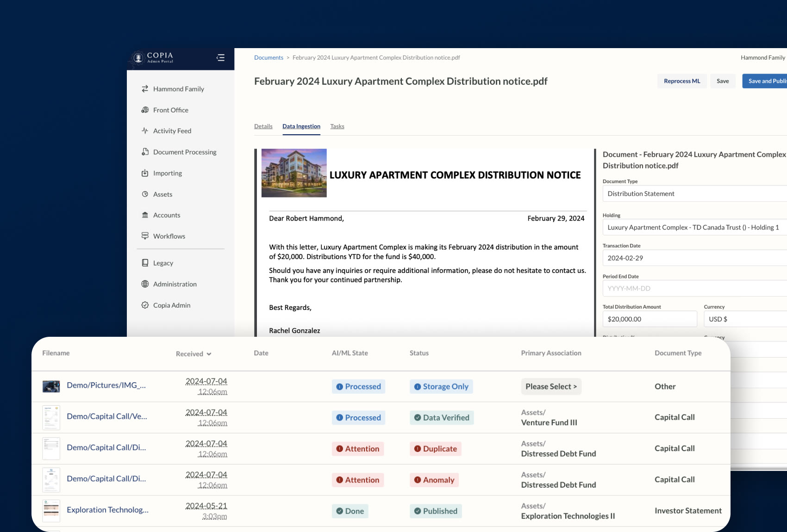The height and width of the screenshot is (532, 787).
Task: Open the Please Select association dropdown
Action: 551,387
